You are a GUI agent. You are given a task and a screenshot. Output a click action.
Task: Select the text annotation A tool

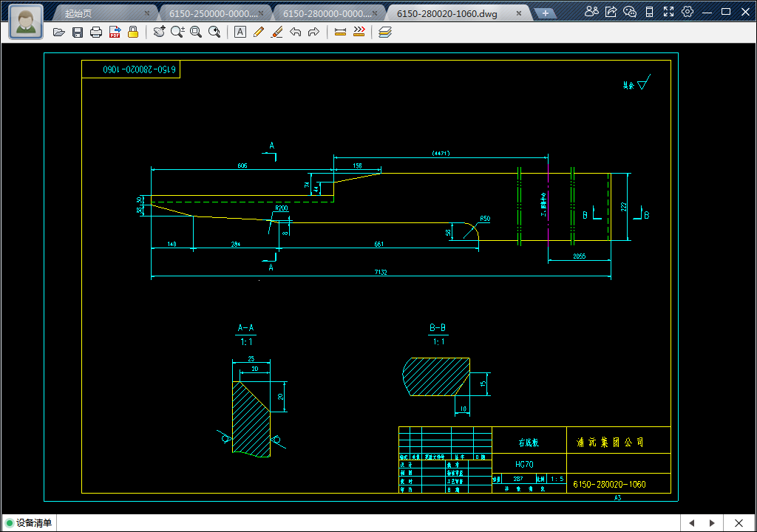[240, 32]
